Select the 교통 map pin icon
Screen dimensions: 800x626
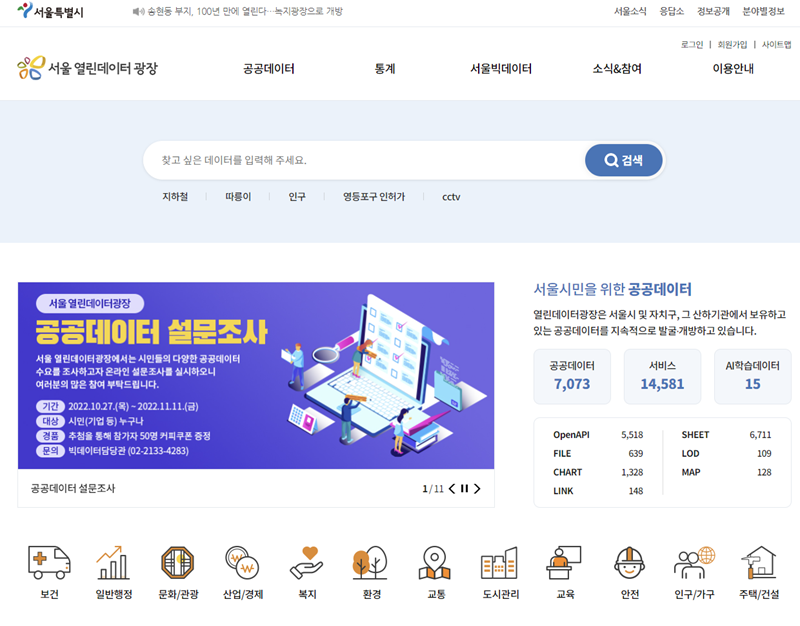435,563
